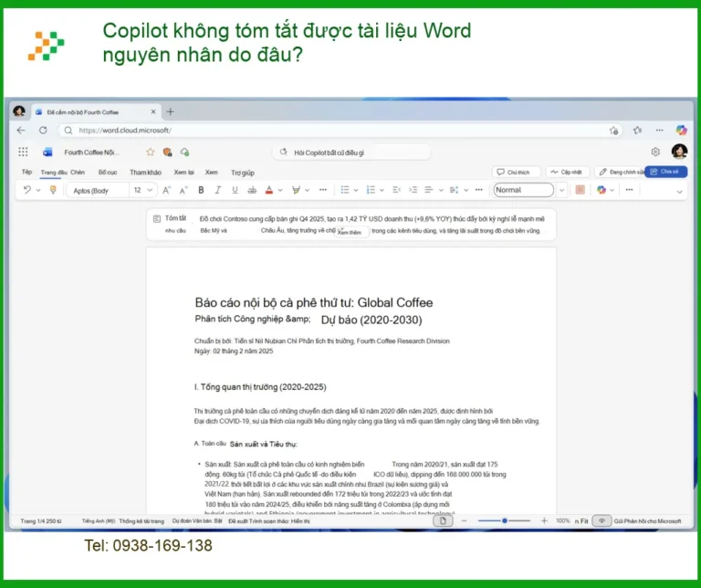Screen dimensions: 701x588
Task: Open the highlight color dropdown arrow
Action: (x=307, y=190)
